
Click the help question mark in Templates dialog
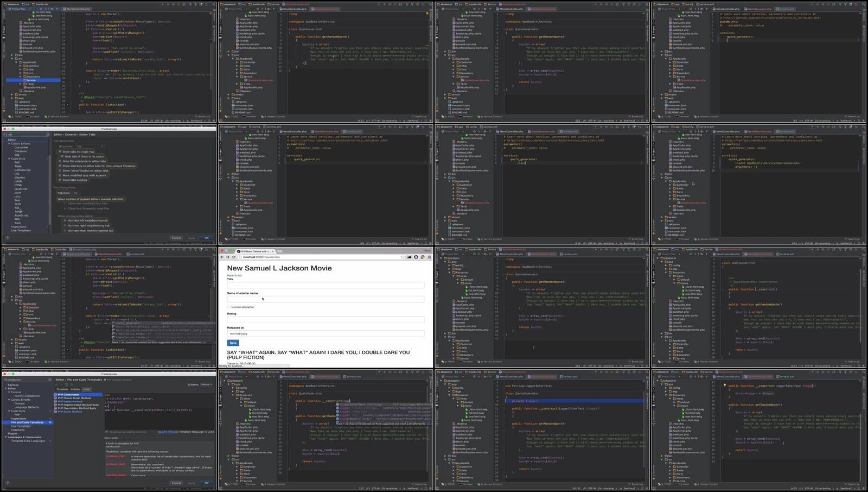pos(7,483)
